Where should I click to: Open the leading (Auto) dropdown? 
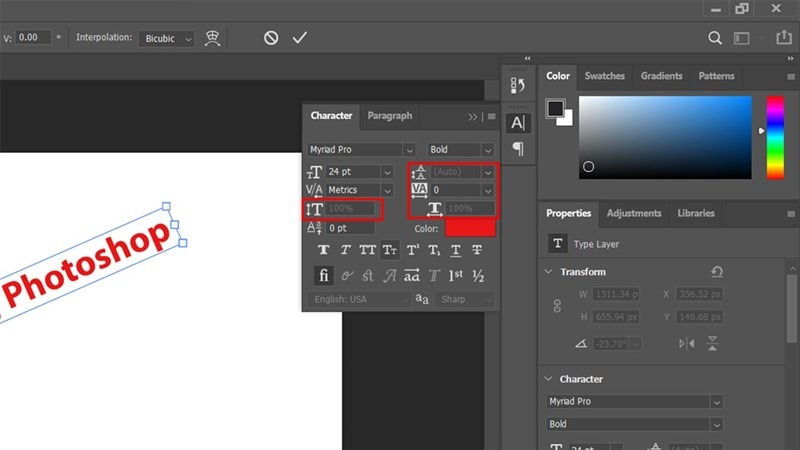pyautogui.click(x=488, y=172)
